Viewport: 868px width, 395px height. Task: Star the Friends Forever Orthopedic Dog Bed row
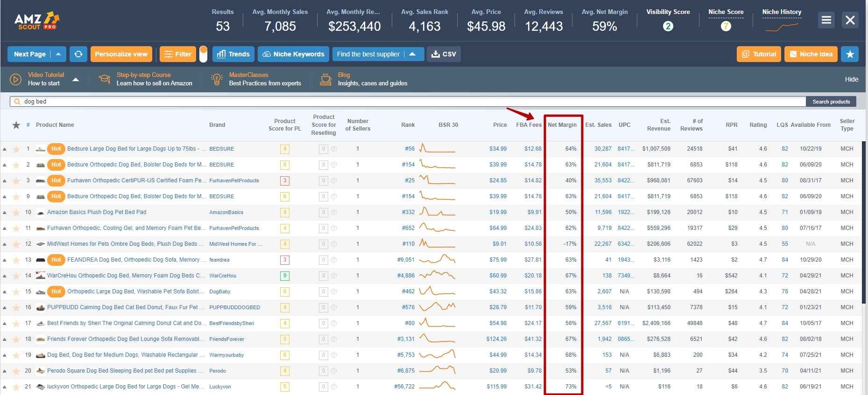click(x=16, y=340)
